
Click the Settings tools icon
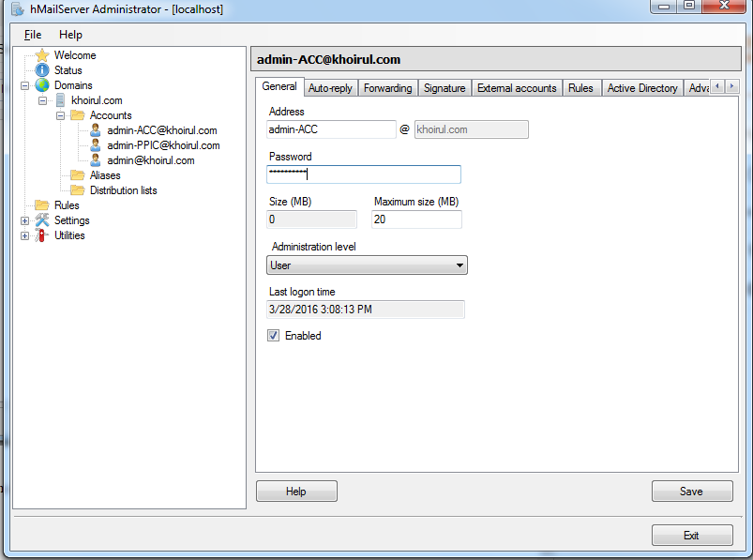click(x=42, y=219)
